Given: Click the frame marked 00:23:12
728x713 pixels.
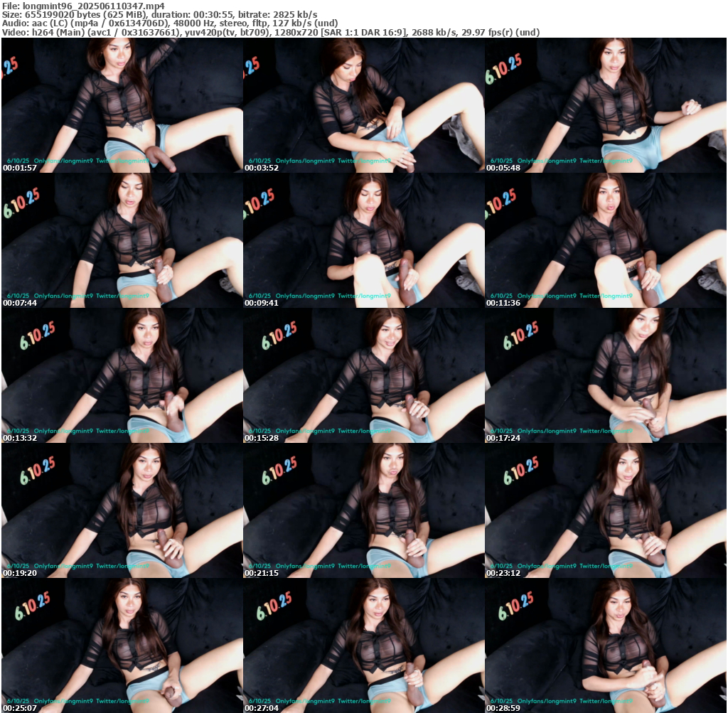Looking at the screenshot, I should pyautogui.click(x=605, y=510).
